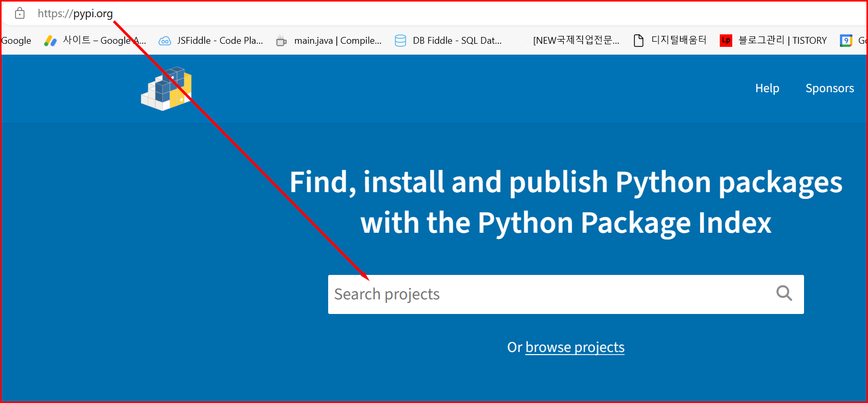Screen dimensions: 868x403
Task: Open the DB Fiddle bookmark icon
Action: coord(400,41)
